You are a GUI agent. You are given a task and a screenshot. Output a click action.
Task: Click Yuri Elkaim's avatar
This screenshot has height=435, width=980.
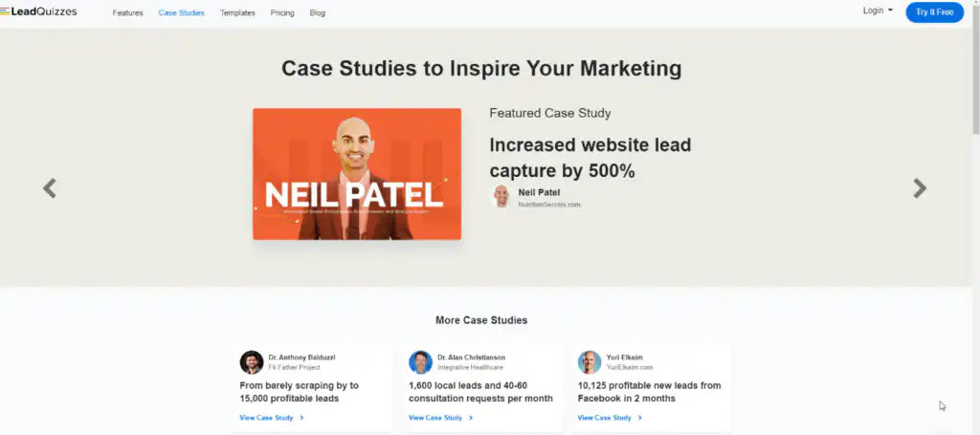[x=590, y=362]
